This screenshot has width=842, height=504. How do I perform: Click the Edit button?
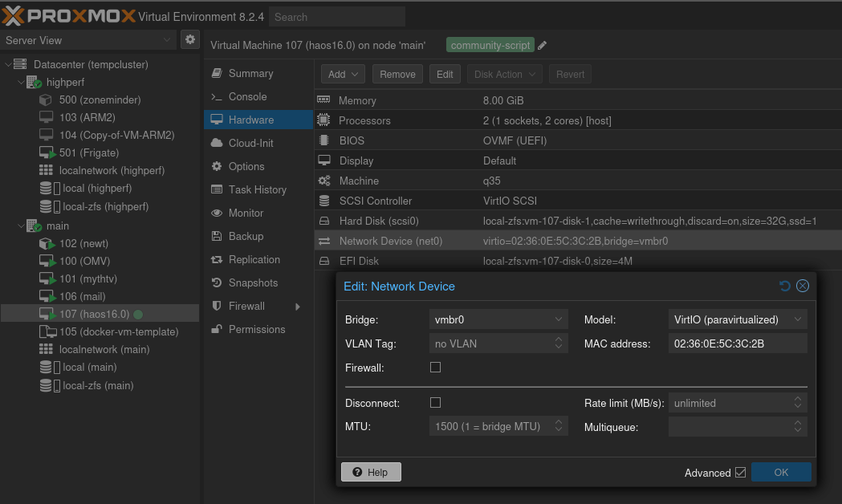445,74
